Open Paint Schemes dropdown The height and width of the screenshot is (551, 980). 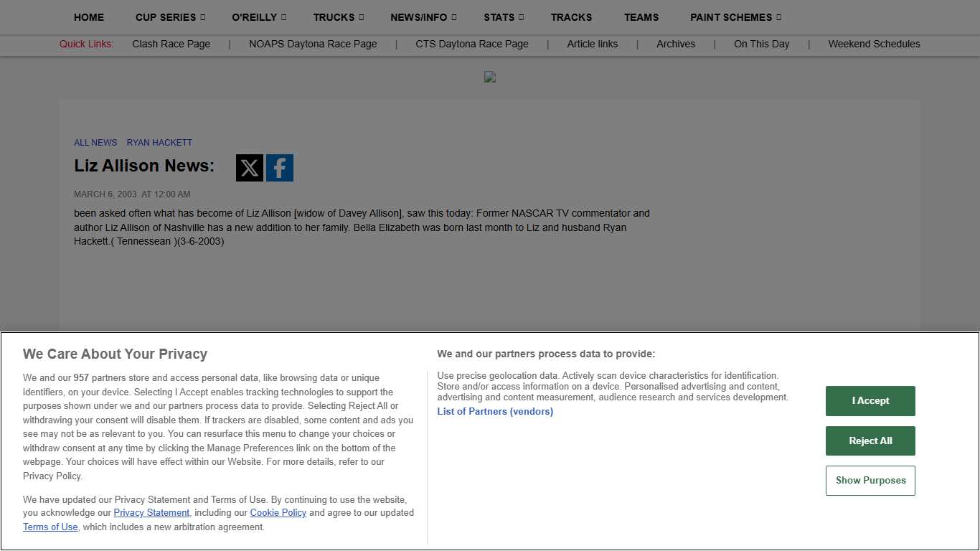735,17
